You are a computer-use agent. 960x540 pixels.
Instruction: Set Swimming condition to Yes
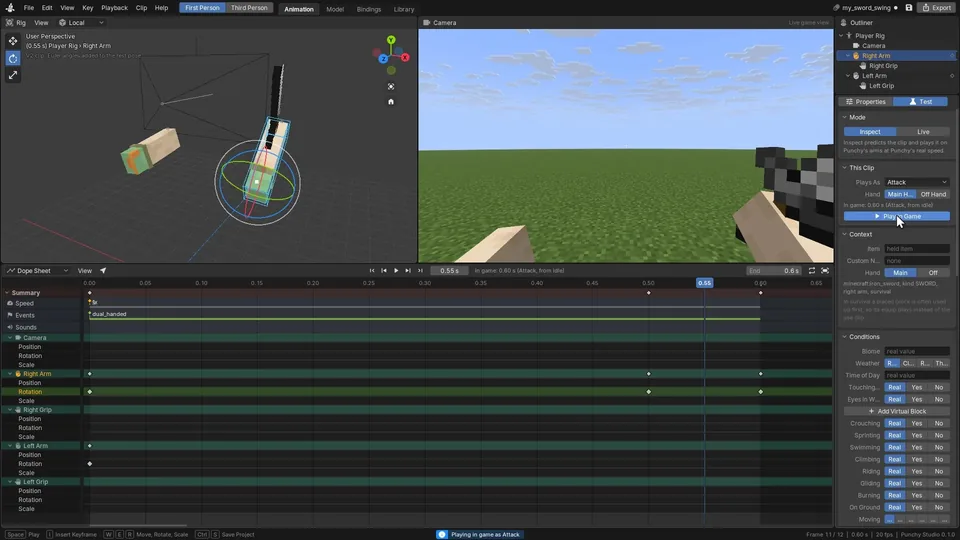[917, 448]
